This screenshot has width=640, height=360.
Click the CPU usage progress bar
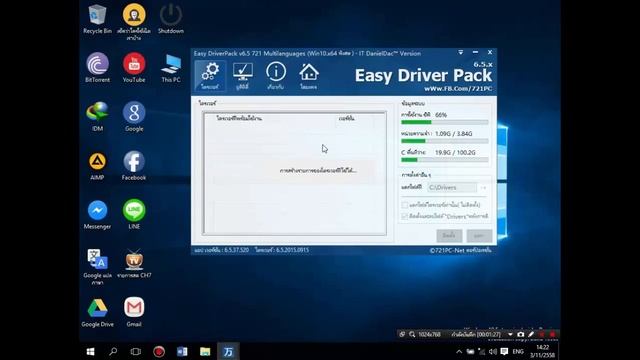coord(444,122)
